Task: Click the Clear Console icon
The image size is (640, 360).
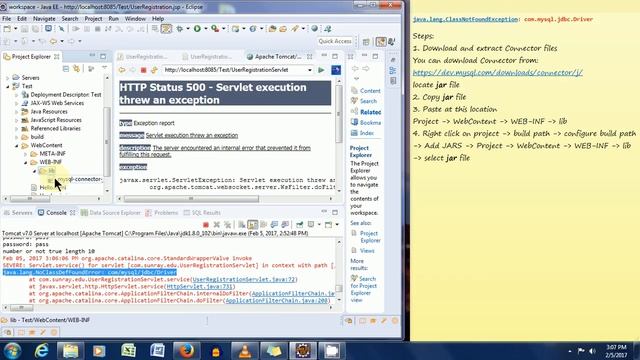Action: (x=242, y=224)
